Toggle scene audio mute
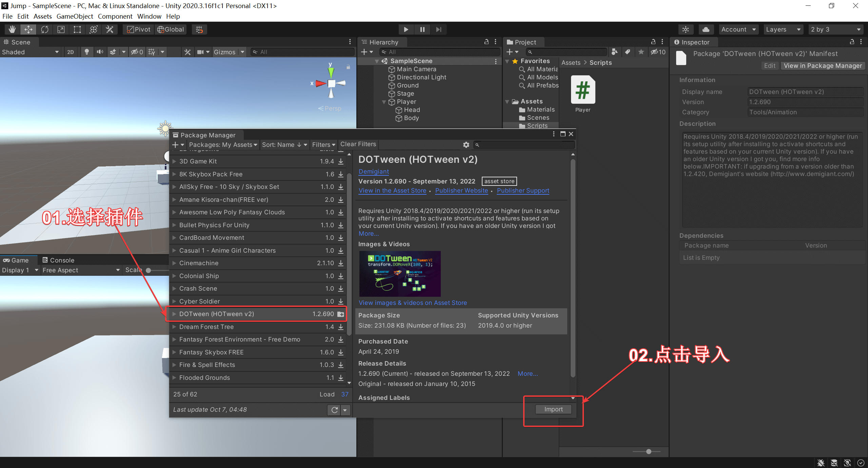Screen dimensions: 868x468 (x=100, y=52)
